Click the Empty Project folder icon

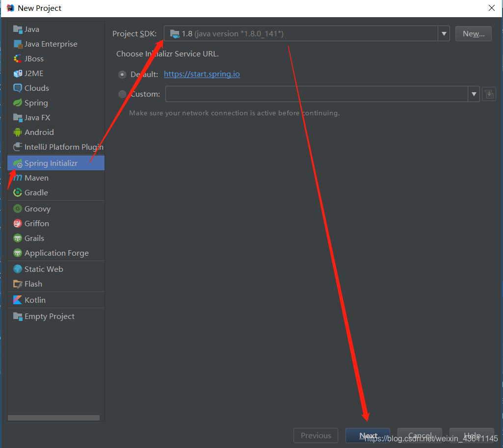point(18,316)
